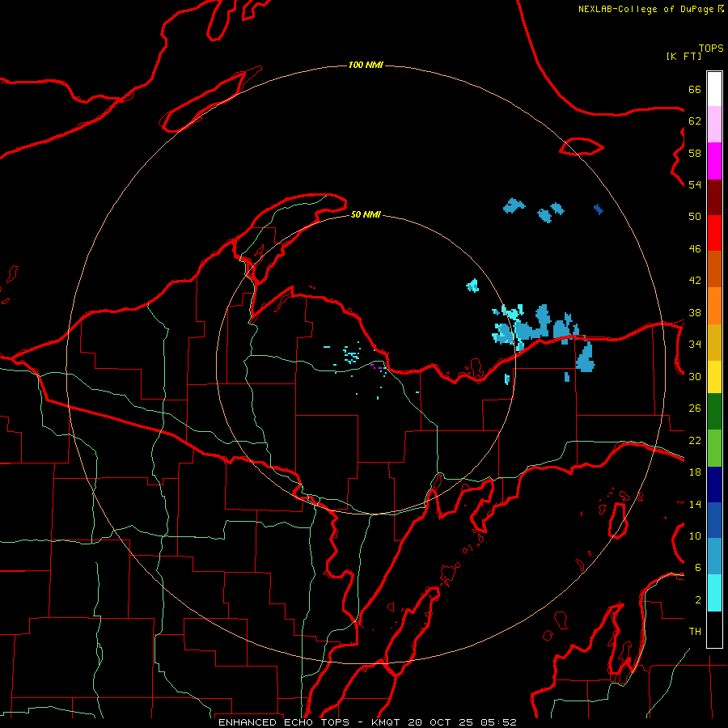Click the 05:52 time in the title
Screen dimensions: 728x728
pos(498,722)
